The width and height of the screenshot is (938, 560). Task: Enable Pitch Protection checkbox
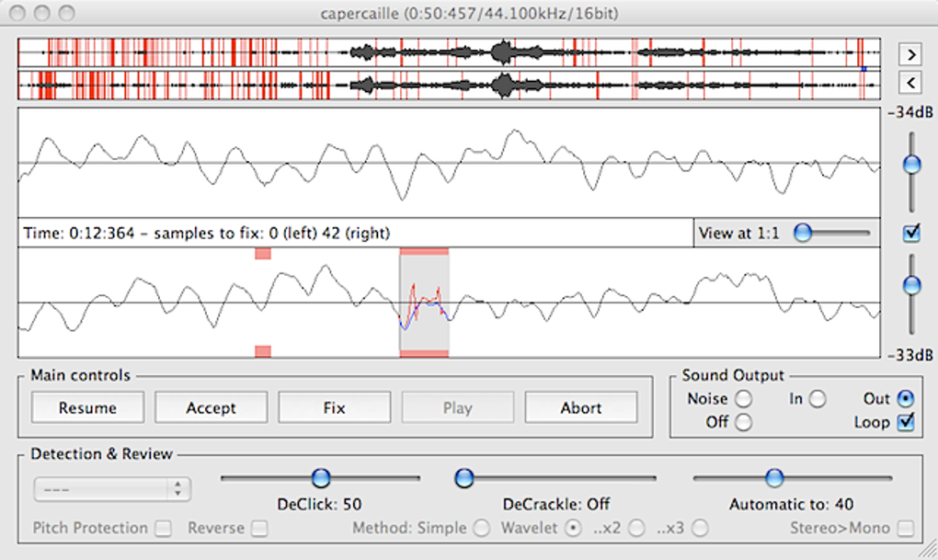pyautogui.click(x=163, y=529)
